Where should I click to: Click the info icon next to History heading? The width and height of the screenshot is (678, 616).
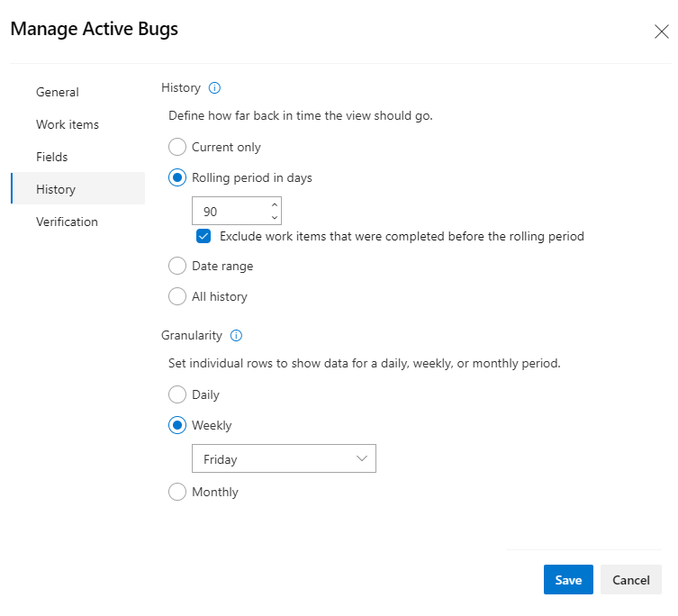[x=214, y=88]
